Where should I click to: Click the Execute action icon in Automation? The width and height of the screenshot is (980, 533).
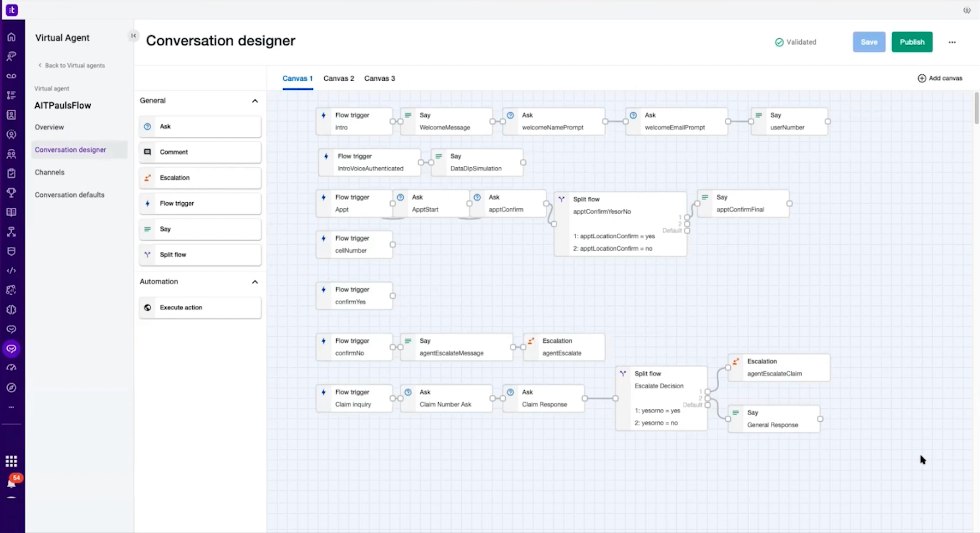pyautogui.click(x=147, y=307)
